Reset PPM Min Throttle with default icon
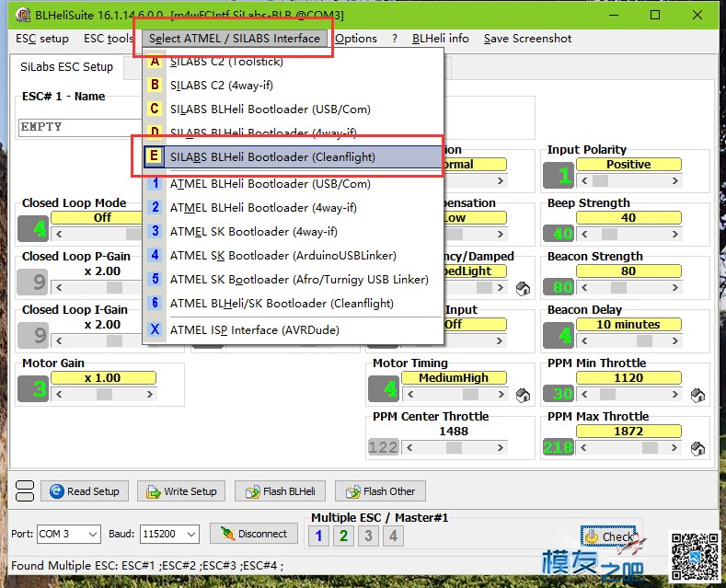Viewport: 726px width, 588px height. coord(697,395)
